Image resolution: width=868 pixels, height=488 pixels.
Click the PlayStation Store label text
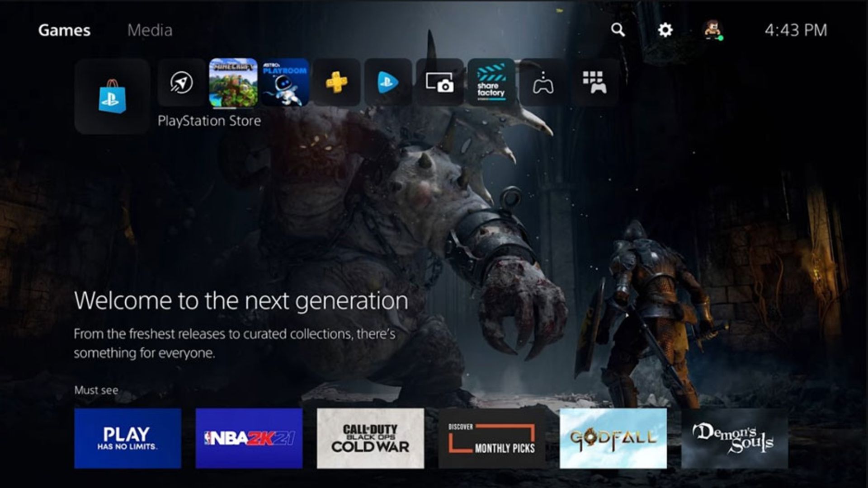click(x=209, y=121)
